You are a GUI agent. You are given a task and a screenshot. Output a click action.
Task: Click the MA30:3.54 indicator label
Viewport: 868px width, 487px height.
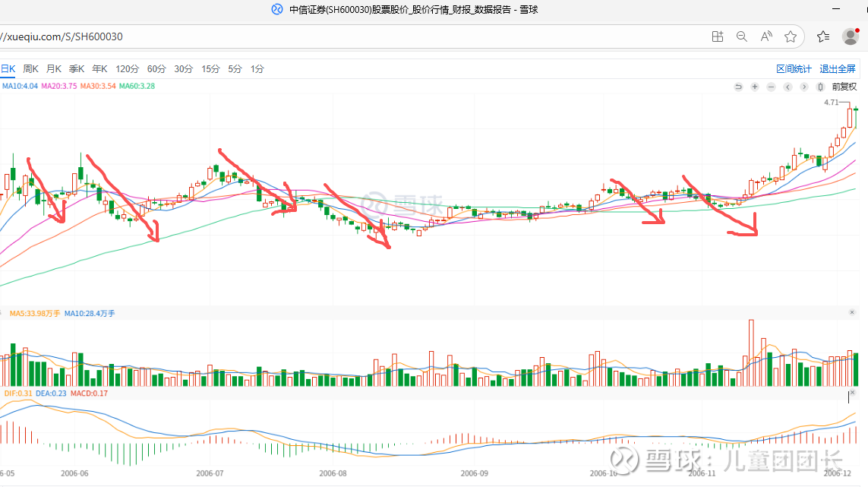pyautogui.click(x=98, y=86)
